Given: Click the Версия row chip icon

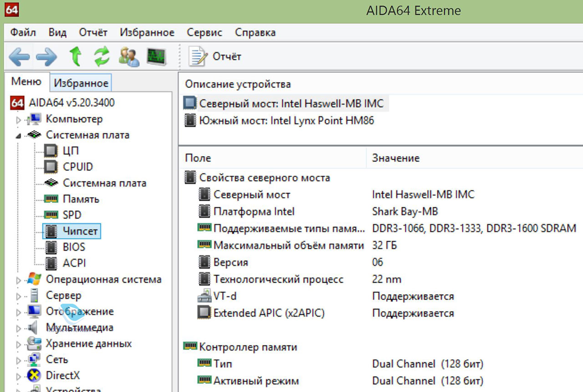Looking at the screenshot, I should coord(204,262).
